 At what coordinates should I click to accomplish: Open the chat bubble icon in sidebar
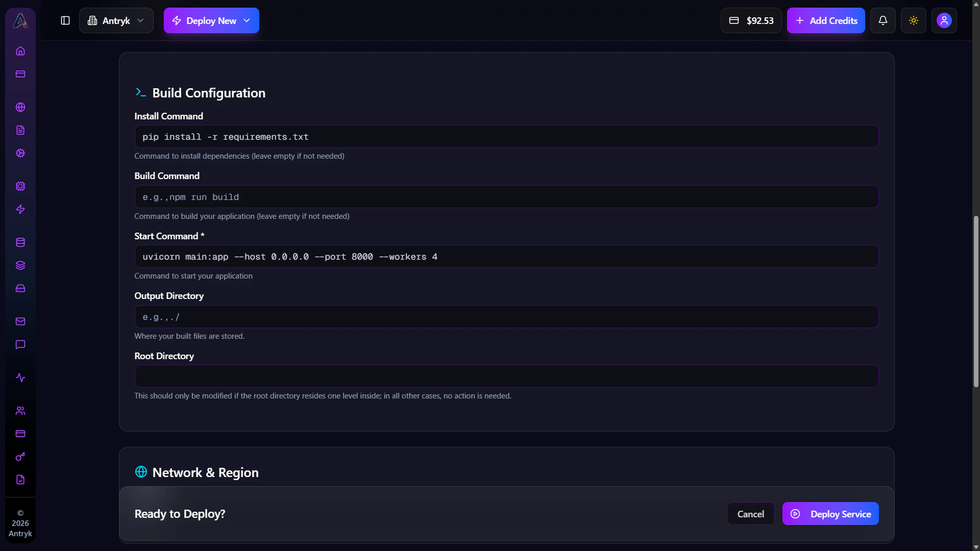pyautogui.click(x=20, y=344)
